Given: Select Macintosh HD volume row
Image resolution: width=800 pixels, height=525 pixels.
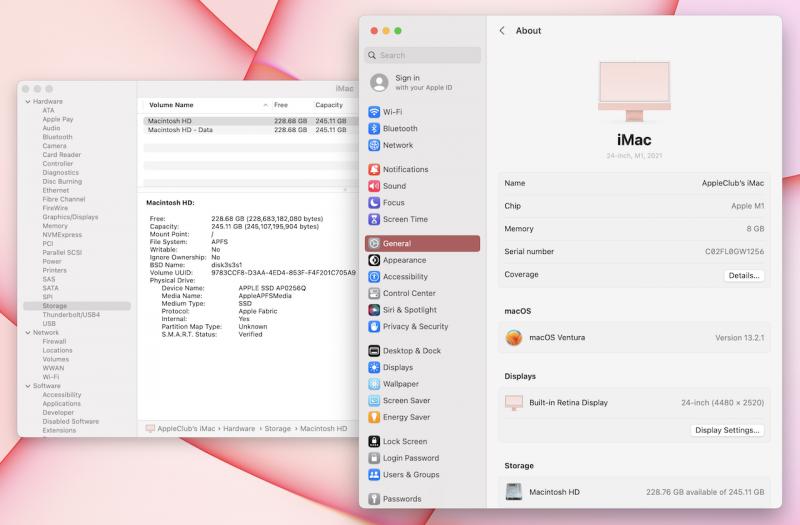Looking at the screenshot, I should pos(250,121).
